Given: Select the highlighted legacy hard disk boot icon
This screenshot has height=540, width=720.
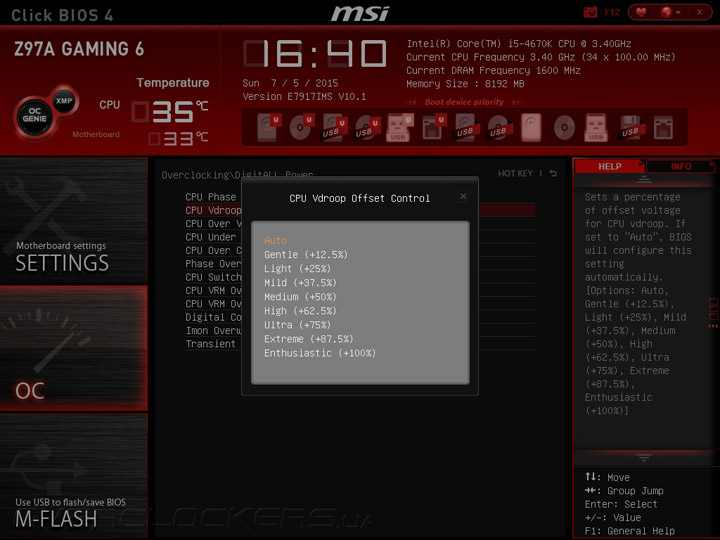Looking at the screenshot, I should (x=531, y=127).
